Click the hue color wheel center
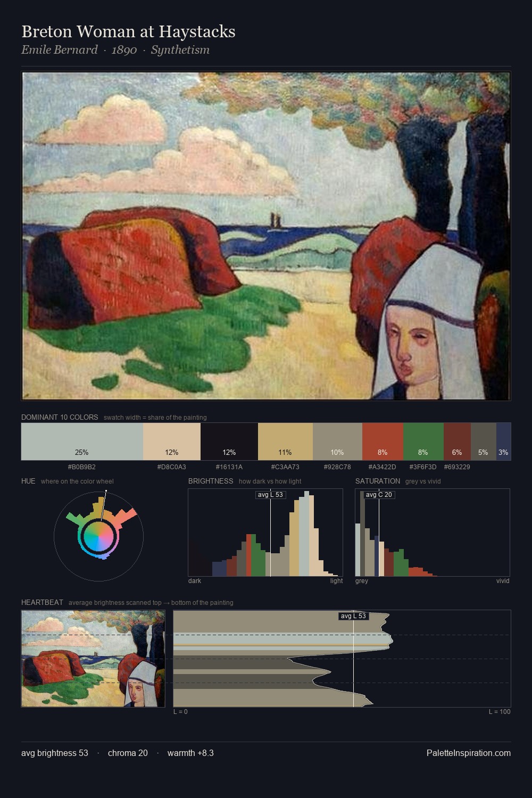532x798 pixels. [x=98, y=537]
